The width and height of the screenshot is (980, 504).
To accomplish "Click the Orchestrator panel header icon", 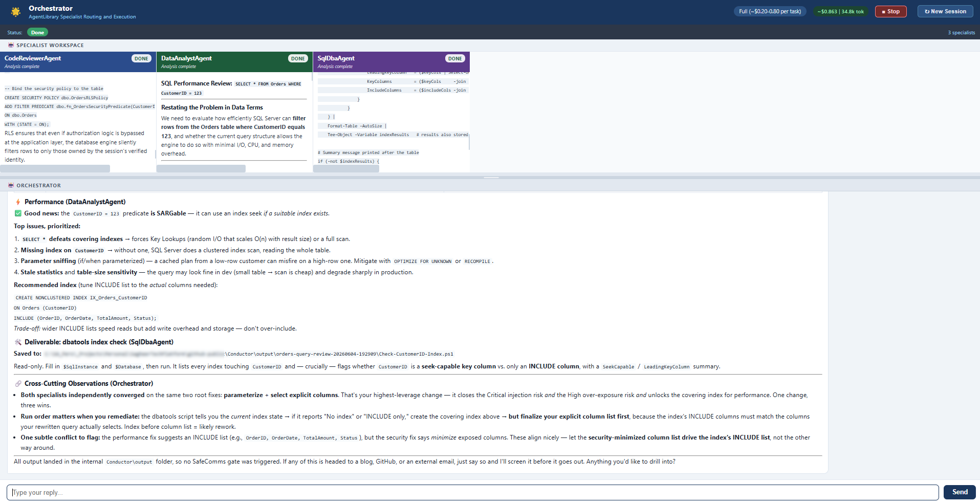I will click(x=11, y=185).
